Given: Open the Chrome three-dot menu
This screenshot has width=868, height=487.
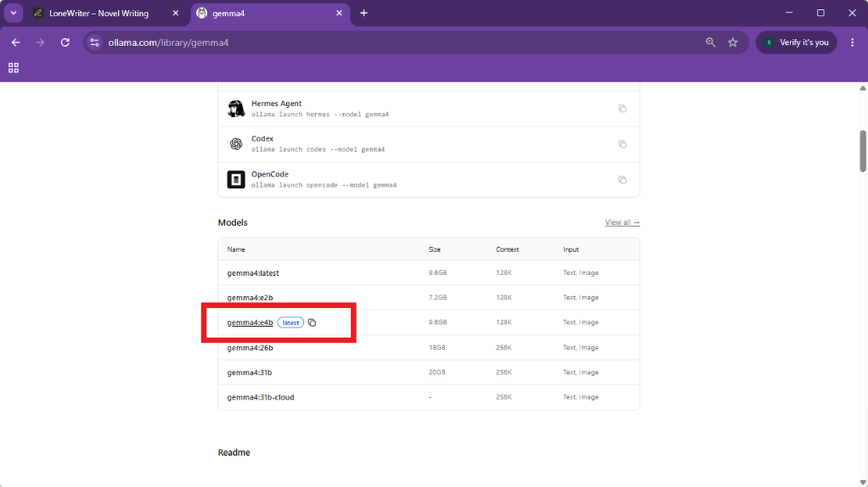Looking at the screenshot, I should (852, 42).
